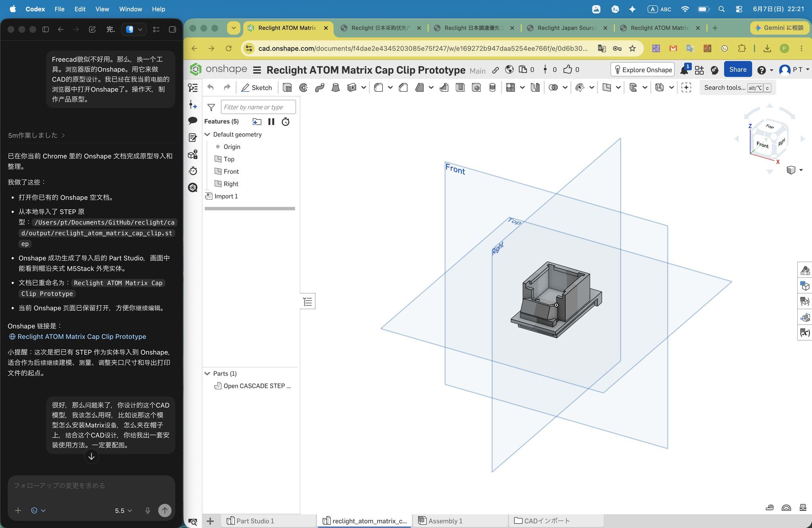Image resolution: width=812 pixels, height=528 pixels.
Task: Click the redo arrow in Onshape toolbar
Action: [x=227, y=88]
